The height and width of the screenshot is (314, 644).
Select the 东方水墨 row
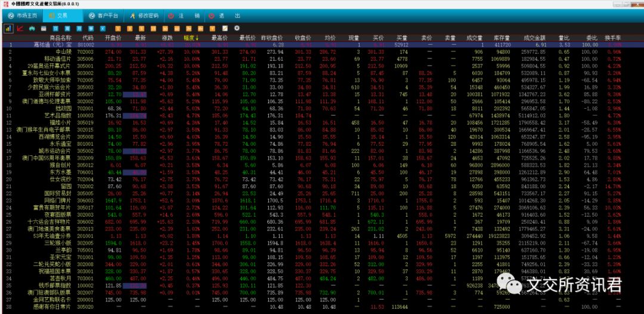(322, 172)
